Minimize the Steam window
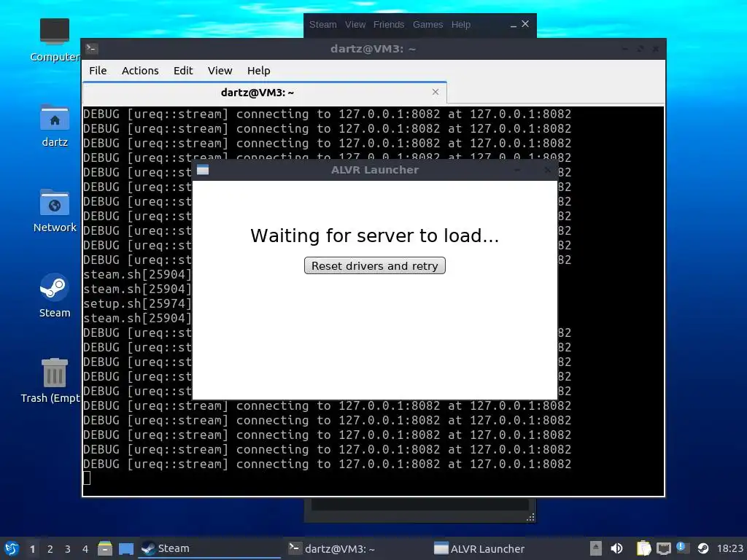Image resolution: width=747 pixels, height=560 pixels. click(x=513, y=25)
